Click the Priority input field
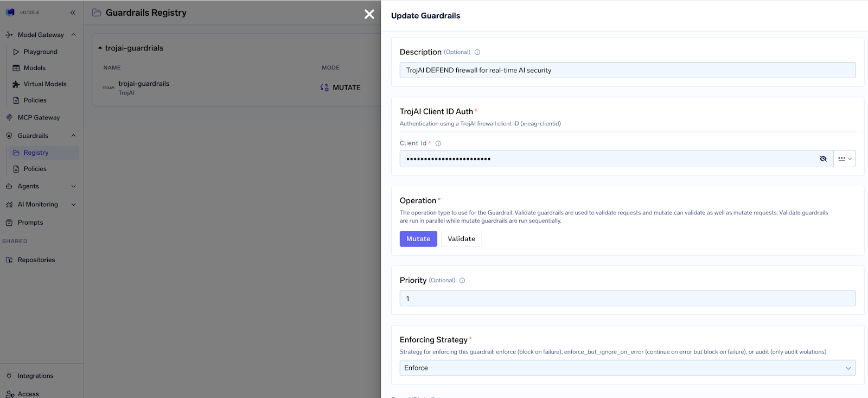868x398 pixels. 628,299
